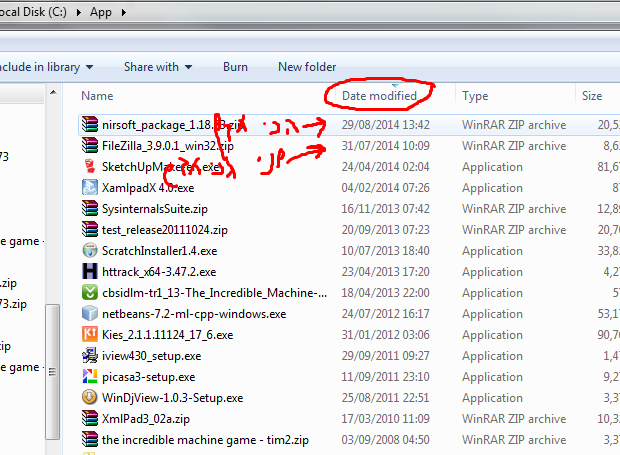Open the Include in library dropdown

[x=47, y=67]
